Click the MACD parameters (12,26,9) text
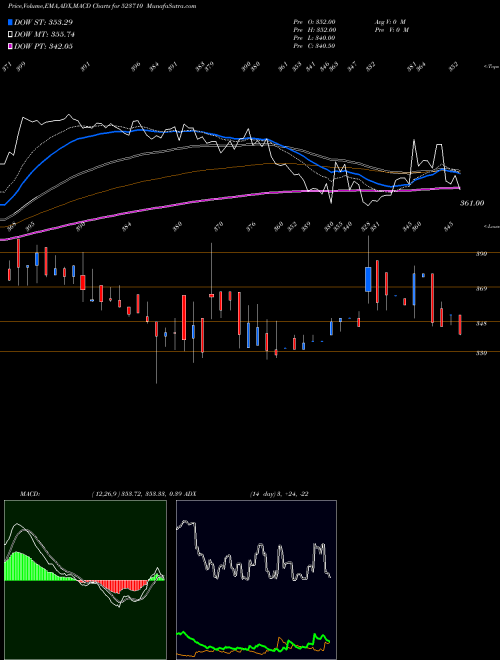 click(x=105, y=494)
